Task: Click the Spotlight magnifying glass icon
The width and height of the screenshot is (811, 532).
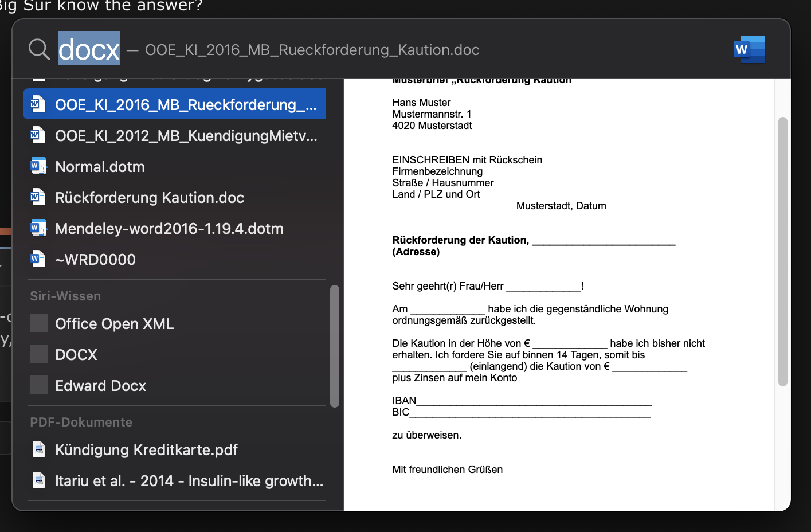Action: (38, 48)
